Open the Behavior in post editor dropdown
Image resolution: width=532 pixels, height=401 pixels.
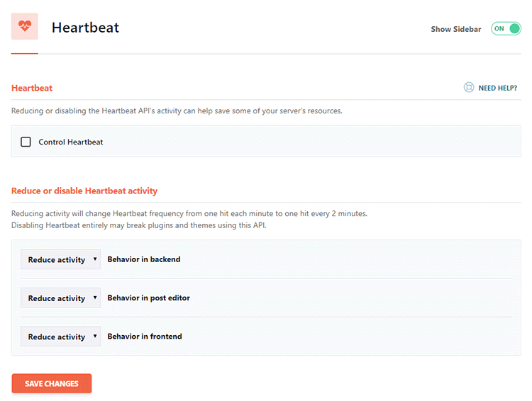click(x=60, y=298)
